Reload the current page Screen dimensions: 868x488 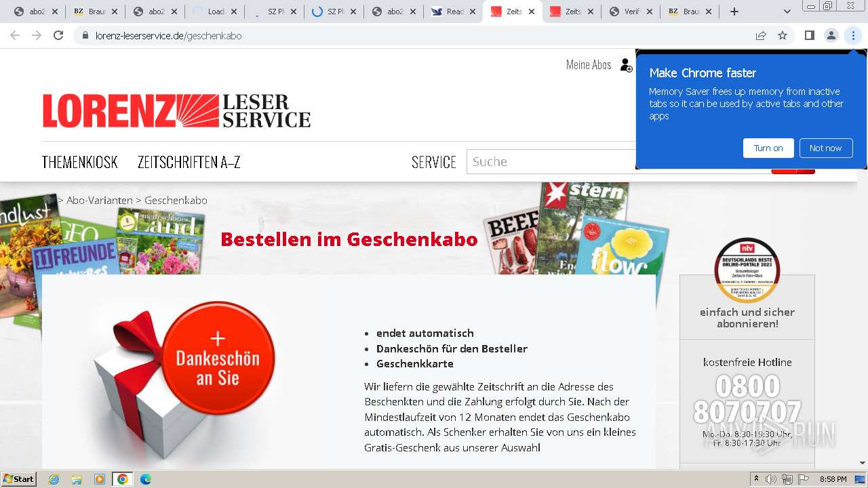click(58, 35)
